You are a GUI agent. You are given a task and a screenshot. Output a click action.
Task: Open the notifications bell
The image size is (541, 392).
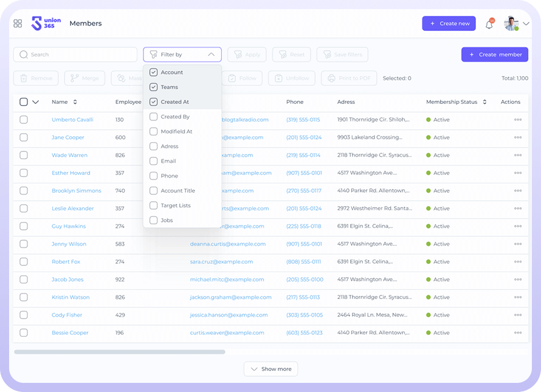pyautogui.click(x=489, y=24)
